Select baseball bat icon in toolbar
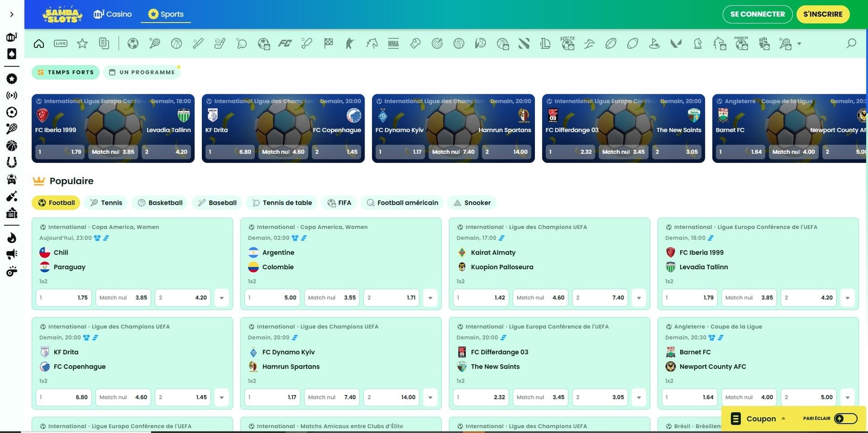The image size is (868, 433). tap(198, 43)
